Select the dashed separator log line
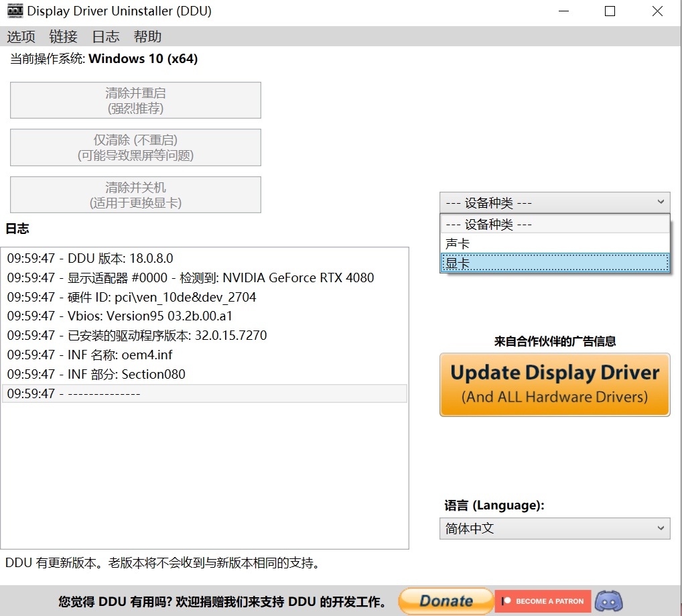Viewport: 682px width, 616px height. [204, 393]
